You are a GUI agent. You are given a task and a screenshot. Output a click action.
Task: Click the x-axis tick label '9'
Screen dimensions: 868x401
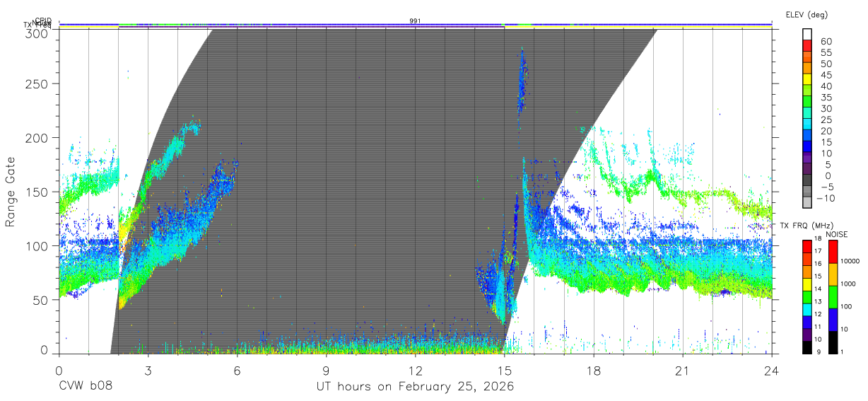pyautogui.click(x=326, y=370)
